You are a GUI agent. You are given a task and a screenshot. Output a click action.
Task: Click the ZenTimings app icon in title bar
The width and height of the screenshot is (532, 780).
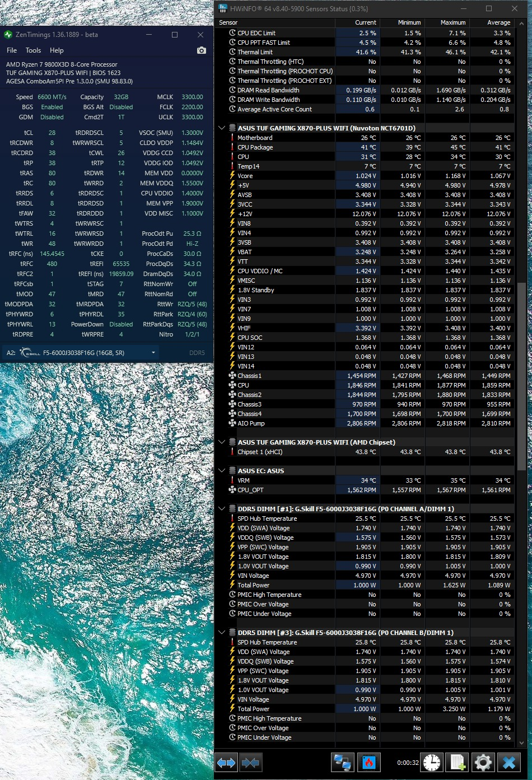tap(8, 35)
